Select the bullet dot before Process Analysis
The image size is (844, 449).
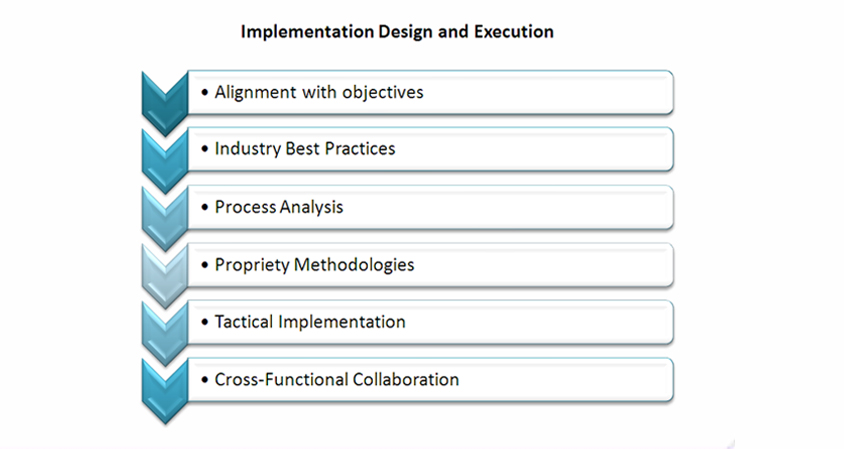point(205,207)
